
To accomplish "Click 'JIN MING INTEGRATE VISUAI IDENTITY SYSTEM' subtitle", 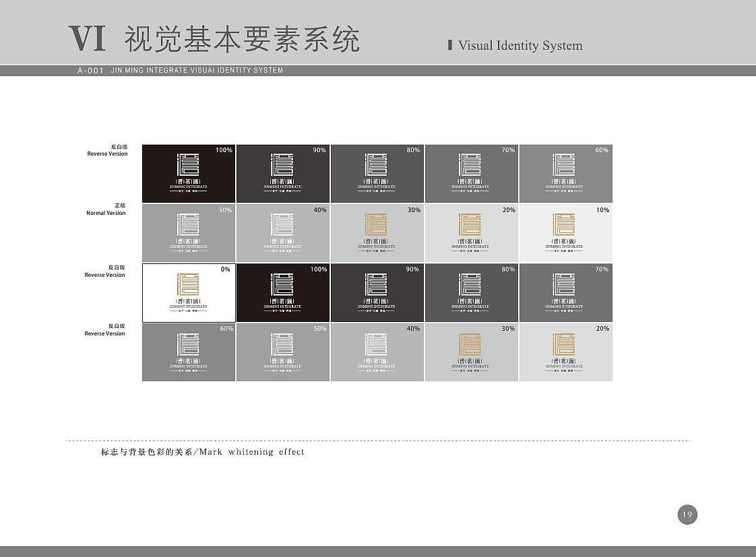I will (197, 70).
